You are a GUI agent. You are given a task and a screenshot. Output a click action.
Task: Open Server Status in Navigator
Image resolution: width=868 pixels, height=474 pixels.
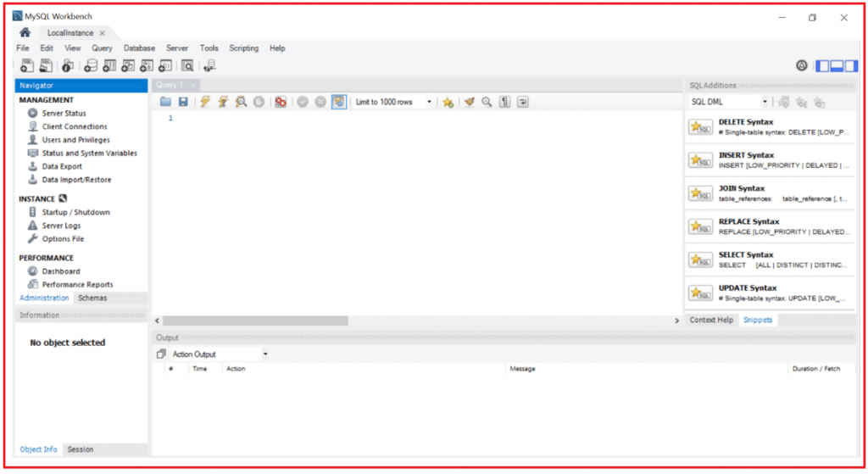coord(64,114)
